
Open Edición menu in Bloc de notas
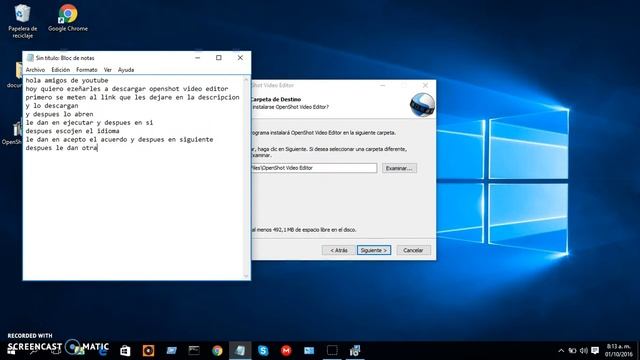click(x=60, y=70)
